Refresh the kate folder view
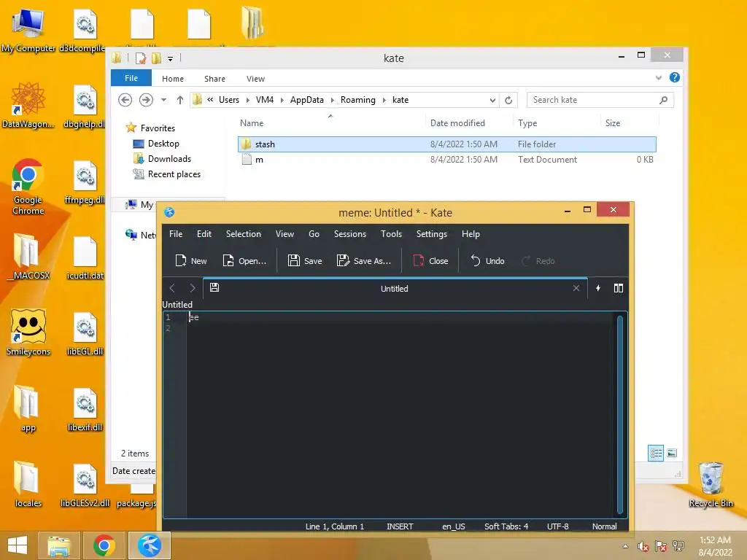 tap(508, 100)
